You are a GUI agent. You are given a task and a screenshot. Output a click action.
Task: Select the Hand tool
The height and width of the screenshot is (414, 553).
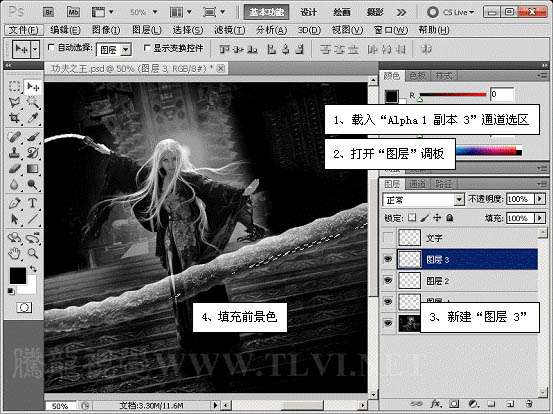[14, 253]
